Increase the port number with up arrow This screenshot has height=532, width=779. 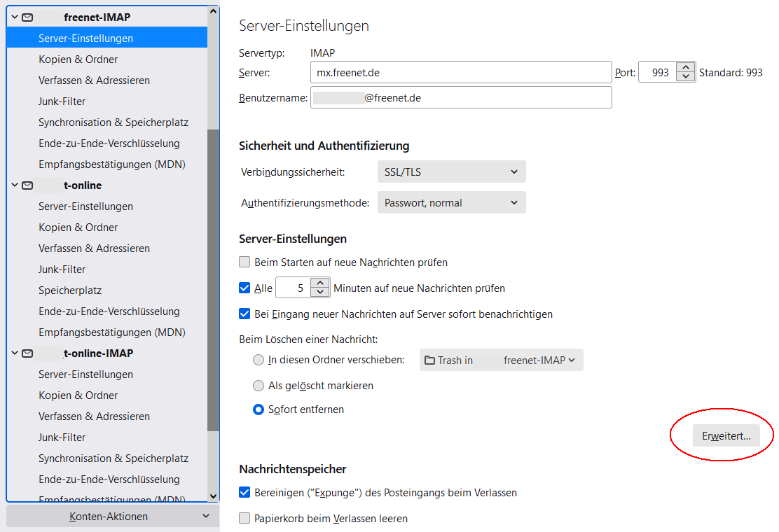point(685,67)
